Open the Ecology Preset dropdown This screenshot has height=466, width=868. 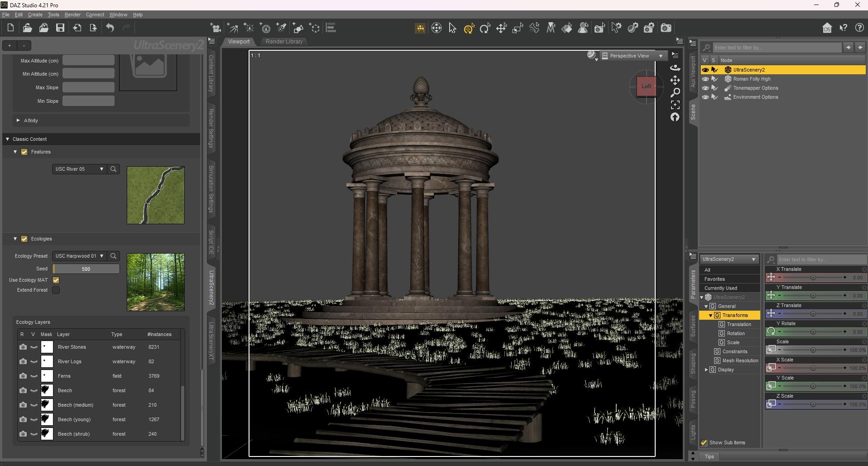(79, 256)
